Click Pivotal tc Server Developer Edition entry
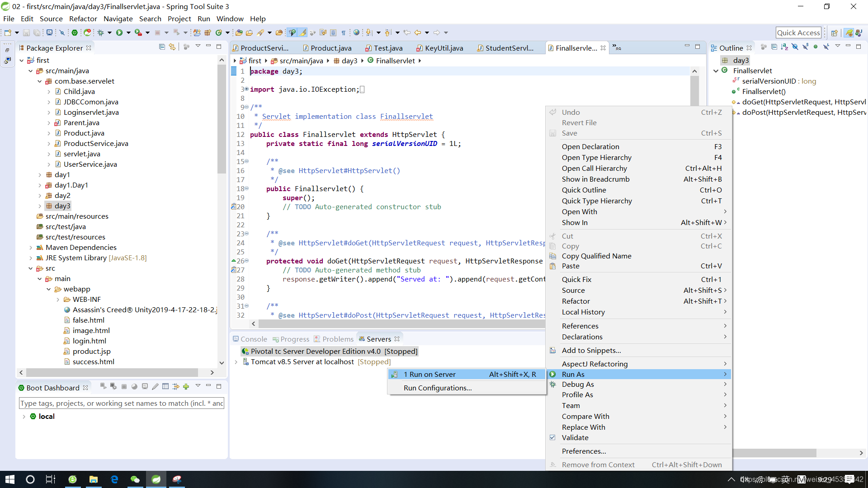This screenshot has width=868, height=488. pos(330,351)
